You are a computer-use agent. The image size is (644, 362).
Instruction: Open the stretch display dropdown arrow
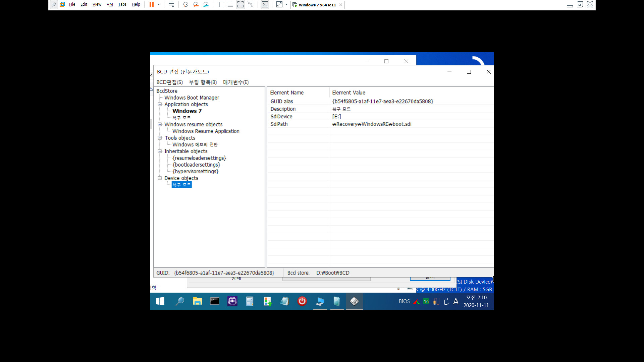click(x=286, y=5)
